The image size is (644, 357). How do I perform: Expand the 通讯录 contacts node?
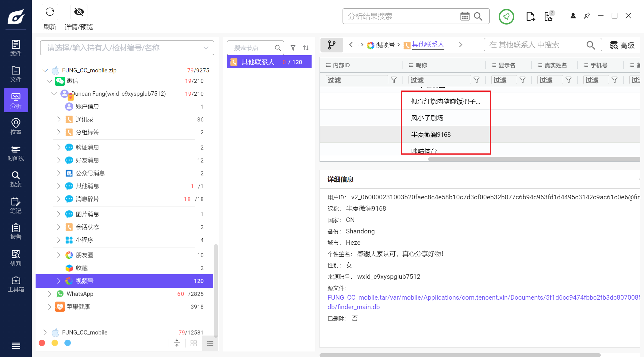point(59,119)
